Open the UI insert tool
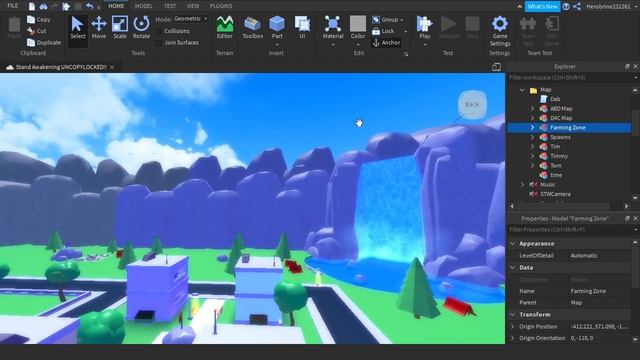 (302, 28)
